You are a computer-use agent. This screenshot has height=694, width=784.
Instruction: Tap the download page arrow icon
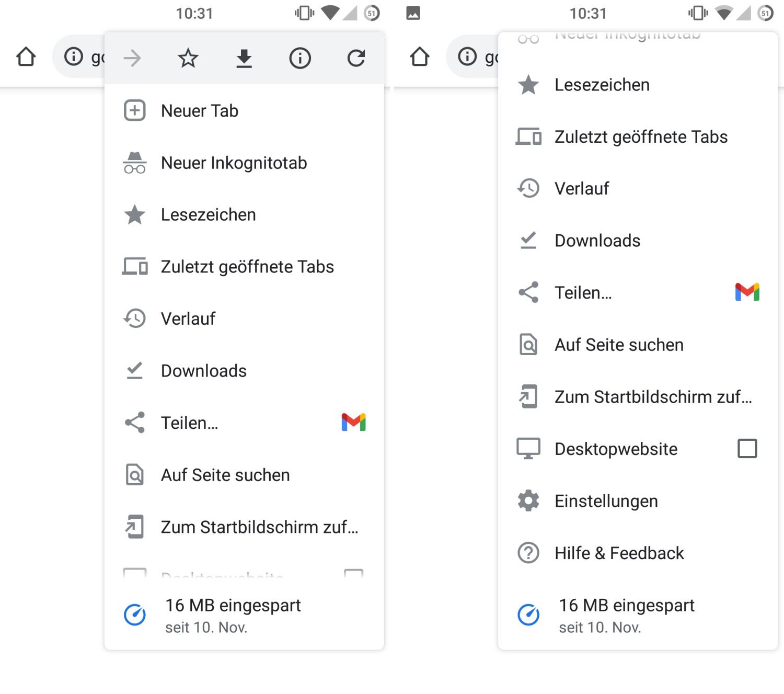coord(244,58)
